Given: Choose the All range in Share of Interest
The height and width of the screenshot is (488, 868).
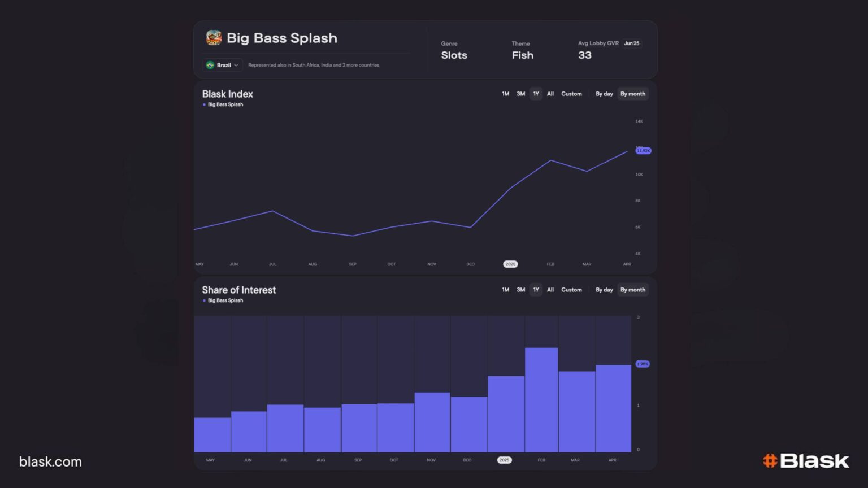Looking at the screenshot, I should point(550,290).
